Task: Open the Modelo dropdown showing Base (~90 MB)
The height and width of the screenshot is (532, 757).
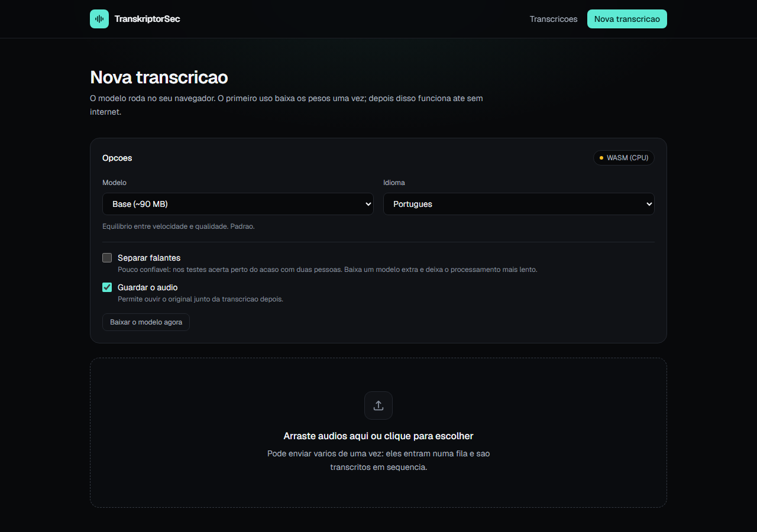Action: point(238,204)
